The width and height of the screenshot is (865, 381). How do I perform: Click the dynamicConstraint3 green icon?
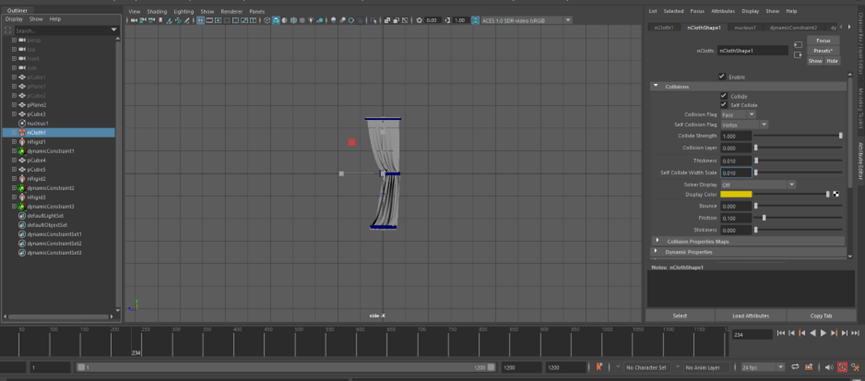click(23, 206)
